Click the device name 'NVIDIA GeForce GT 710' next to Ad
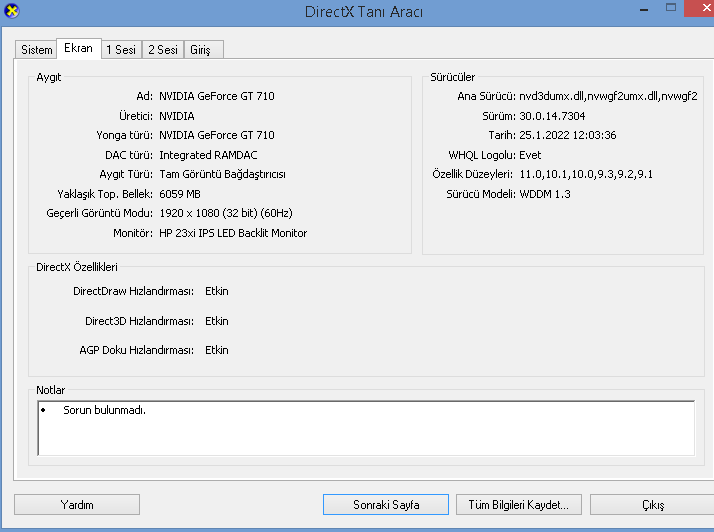 [x=217, y=96]
